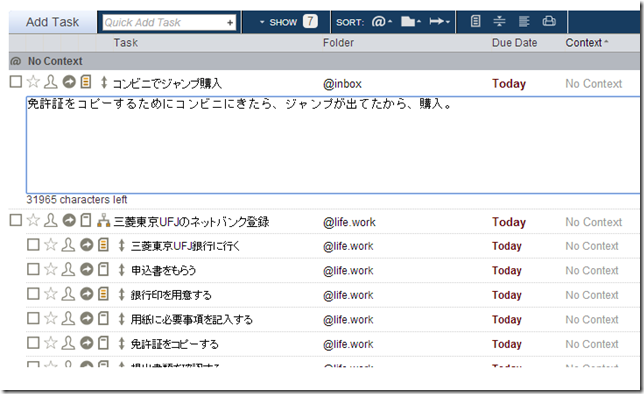Click the dividers toolbar icon

(499, 21)
